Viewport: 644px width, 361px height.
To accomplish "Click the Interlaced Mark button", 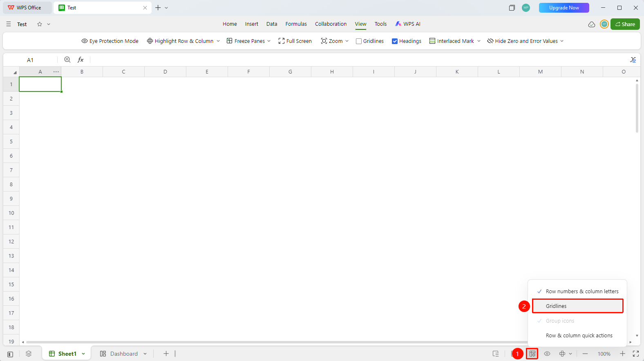I will click(x=452, y=41).
